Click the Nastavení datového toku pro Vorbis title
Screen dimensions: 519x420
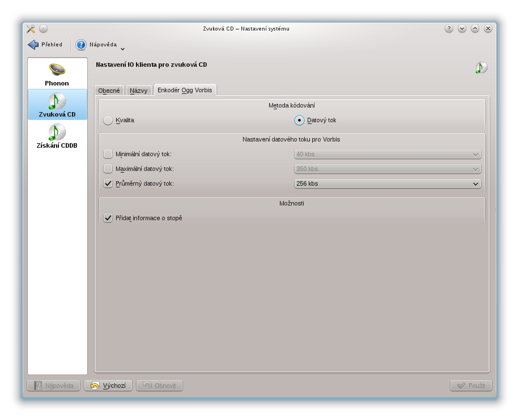pos(291,140)
